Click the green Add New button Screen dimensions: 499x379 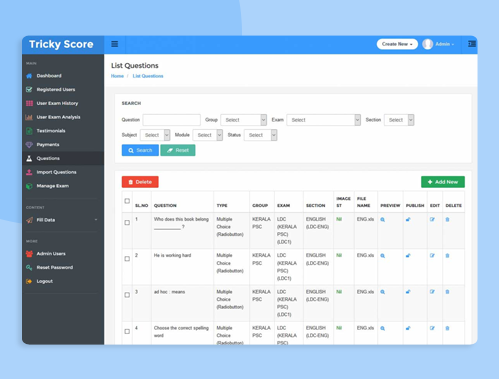point(443,182)
